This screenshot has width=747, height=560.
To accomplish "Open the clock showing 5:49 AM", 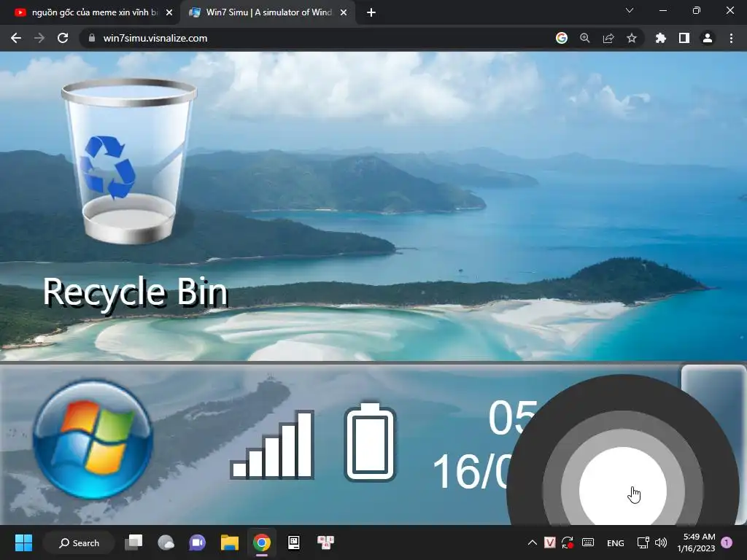I will (696, 542).
